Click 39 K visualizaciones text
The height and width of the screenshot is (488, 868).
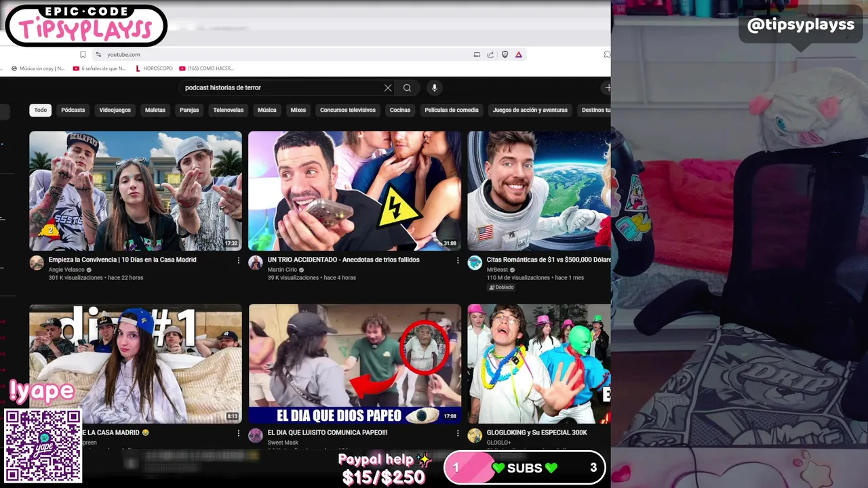coord(294,278)
